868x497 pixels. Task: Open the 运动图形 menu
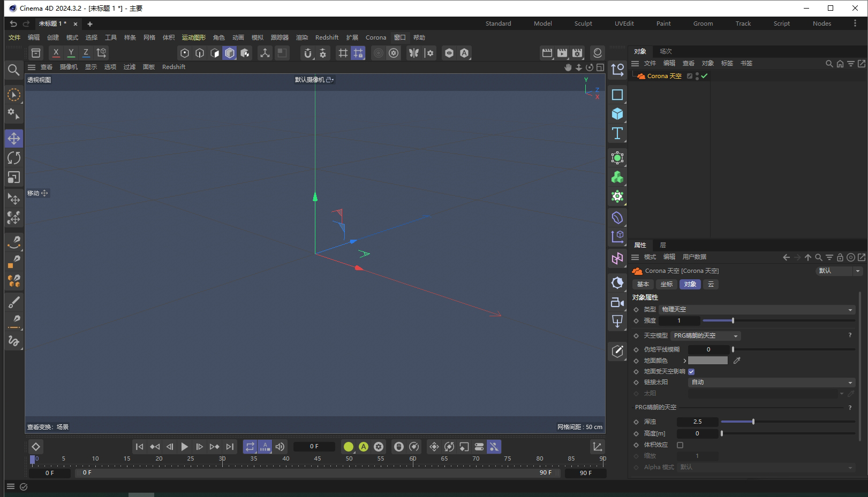[193, 37]
